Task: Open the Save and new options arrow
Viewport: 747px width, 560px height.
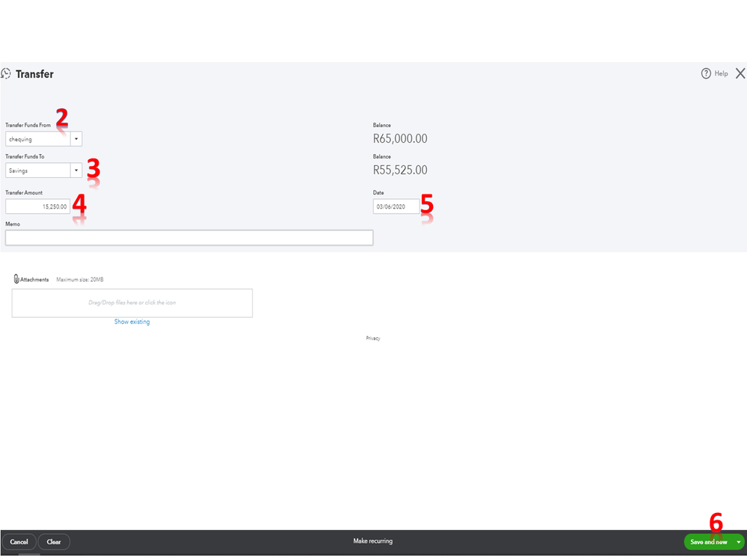Action: (x=739, y=542)
